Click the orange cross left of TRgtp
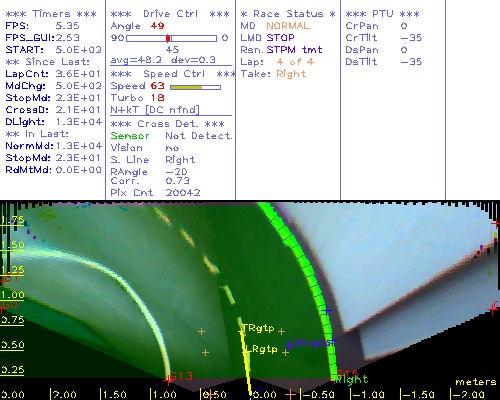The width and height of the screenshot is (500, 400). point(201,331)
